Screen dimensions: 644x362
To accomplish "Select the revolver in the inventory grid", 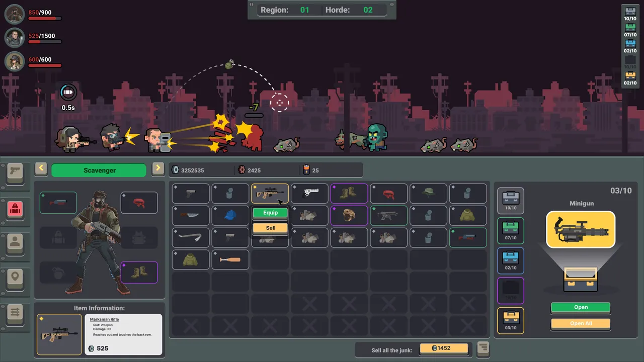I will click(309, 194).
